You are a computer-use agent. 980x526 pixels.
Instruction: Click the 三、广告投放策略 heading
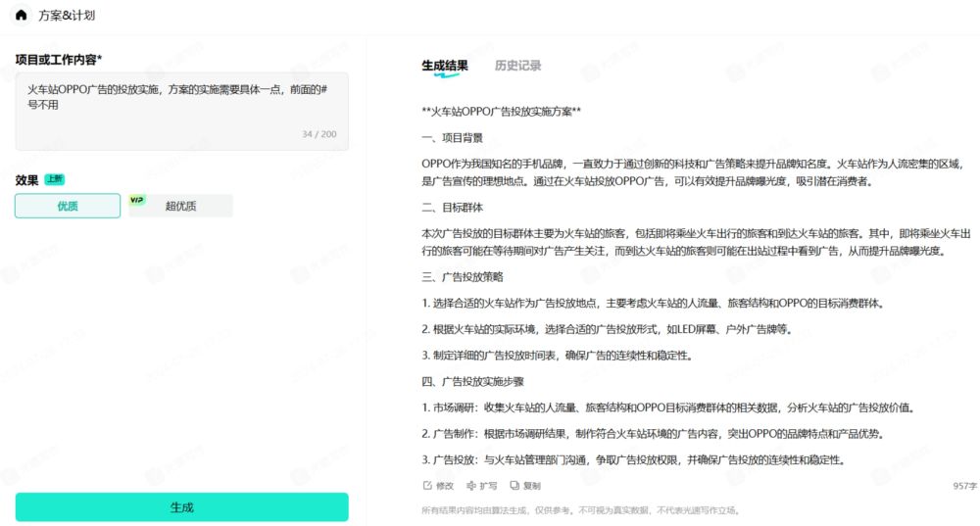(x=462, y=277)
